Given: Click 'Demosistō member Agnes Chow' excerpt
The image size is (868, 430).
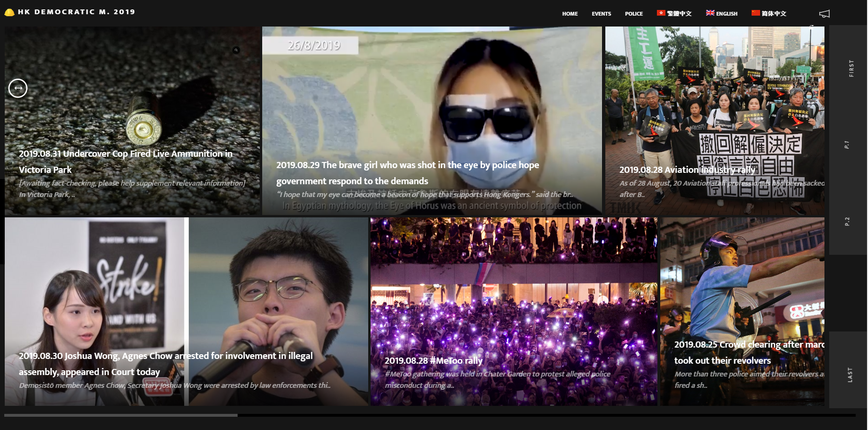Looking at the screenshot, I should pos(175,385).
